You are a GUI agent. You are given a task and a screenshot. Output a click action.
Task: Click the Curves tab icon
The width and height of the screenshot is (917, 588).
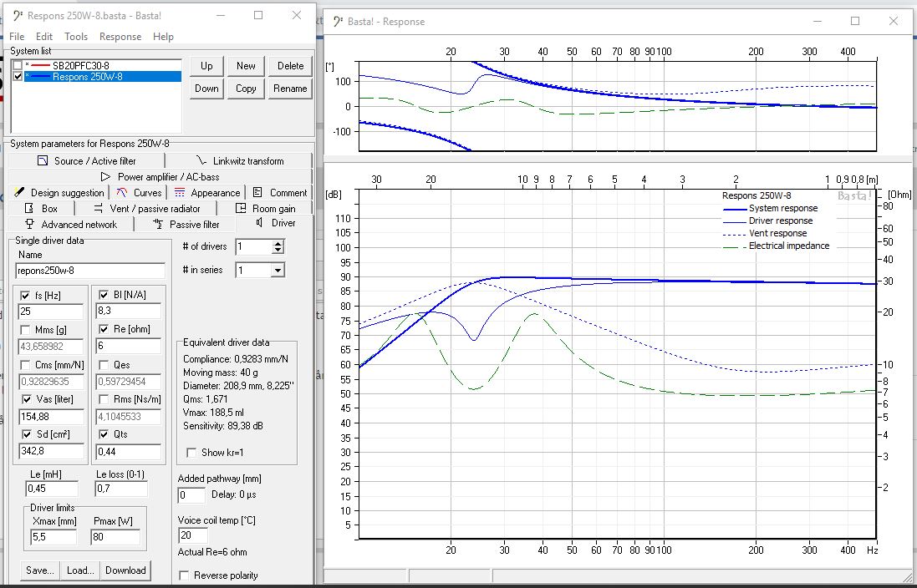(x=122, y=193)
